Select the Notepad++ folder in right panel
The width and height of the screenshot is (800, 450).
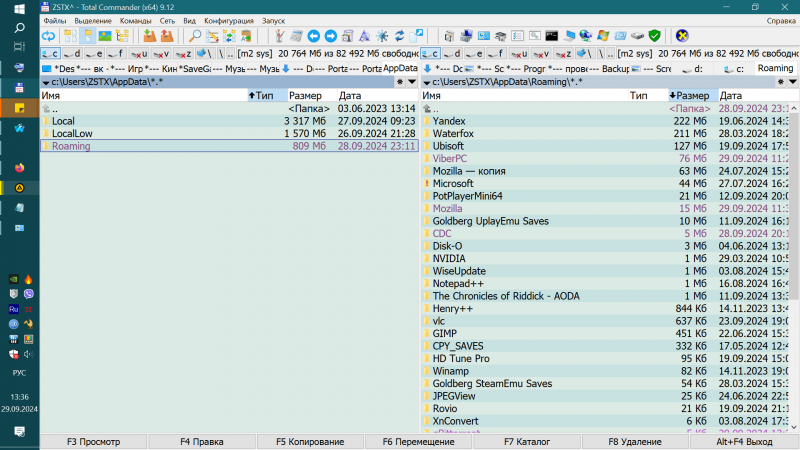pos(459,283)
